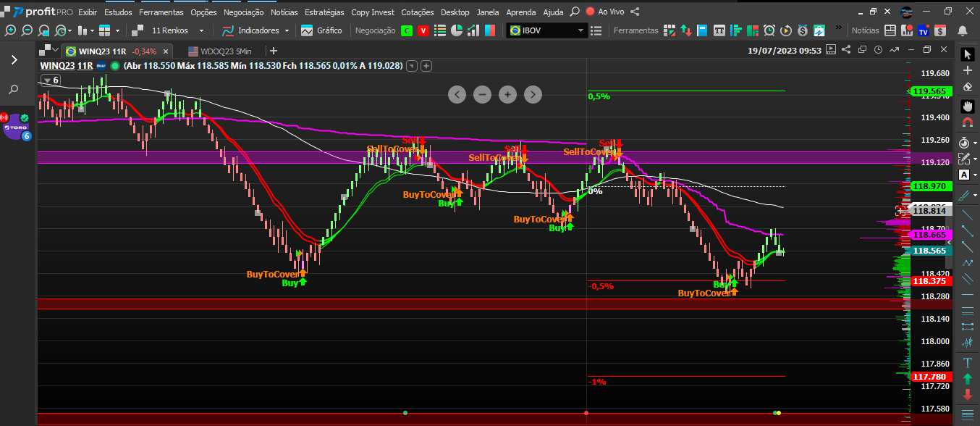980x426 pixels.
Task: Click the notifications bell icon
Action: [962, 30]
